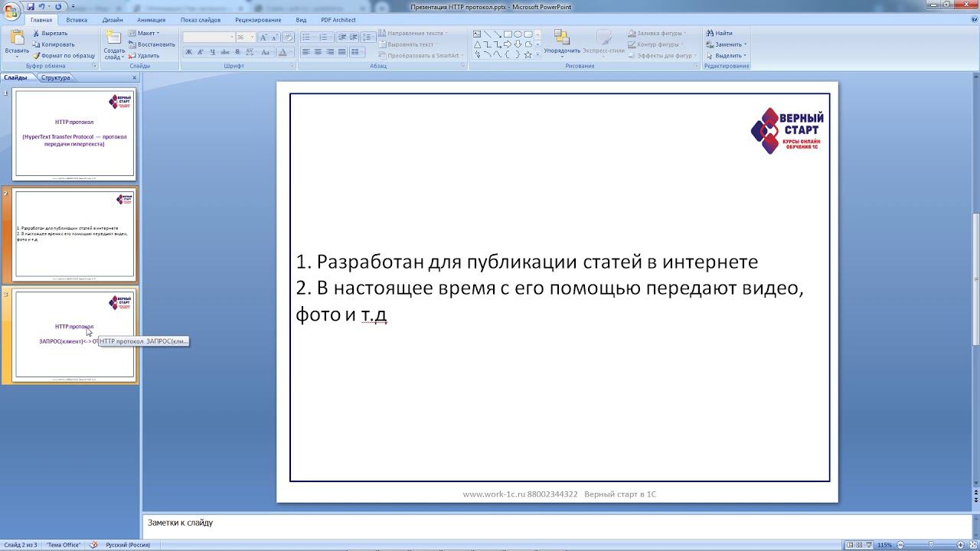This screenshot has width=980, height=551.
Task: Open the font name combo box
Action: point(208,37)
